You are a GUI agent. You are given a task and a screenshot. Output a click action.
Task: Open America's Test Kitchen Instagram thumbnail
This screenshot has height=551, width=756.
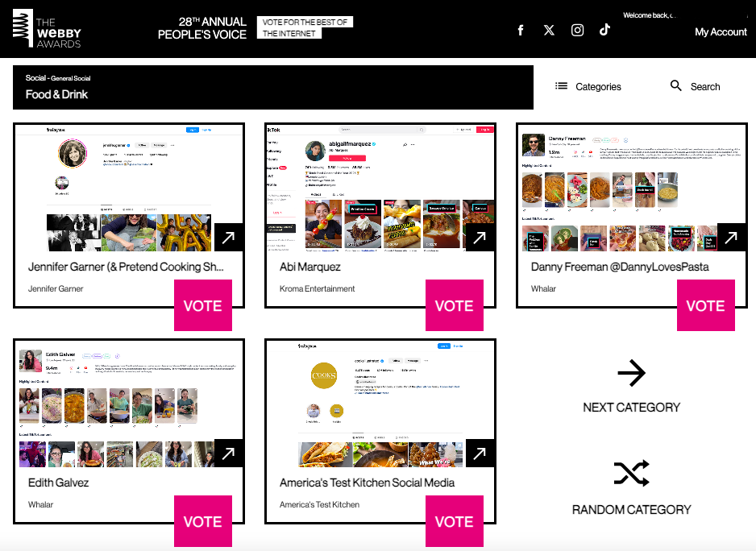click(380, 404)
